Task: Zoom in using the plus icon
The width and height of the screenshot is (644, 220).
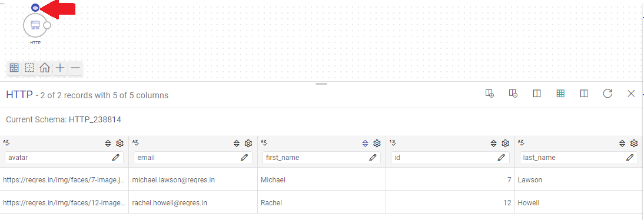Action: (x=60, y=68)
